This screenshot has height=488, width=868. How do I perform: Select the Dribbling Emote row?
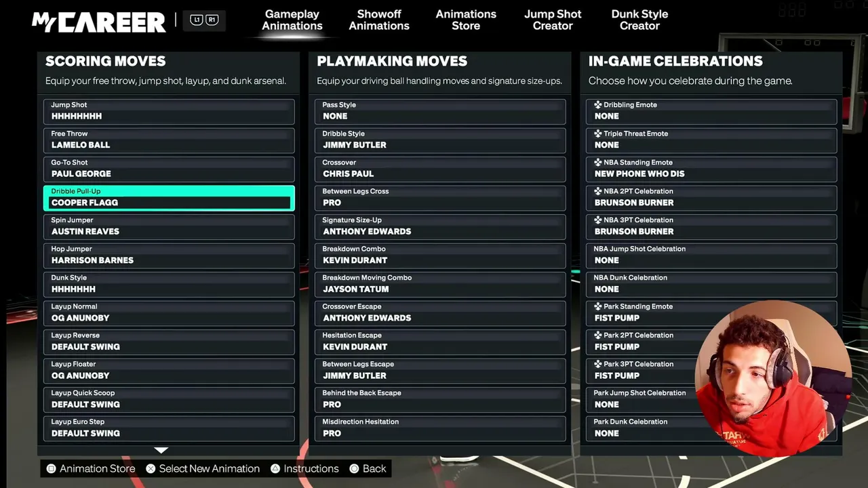coord(711,112)
